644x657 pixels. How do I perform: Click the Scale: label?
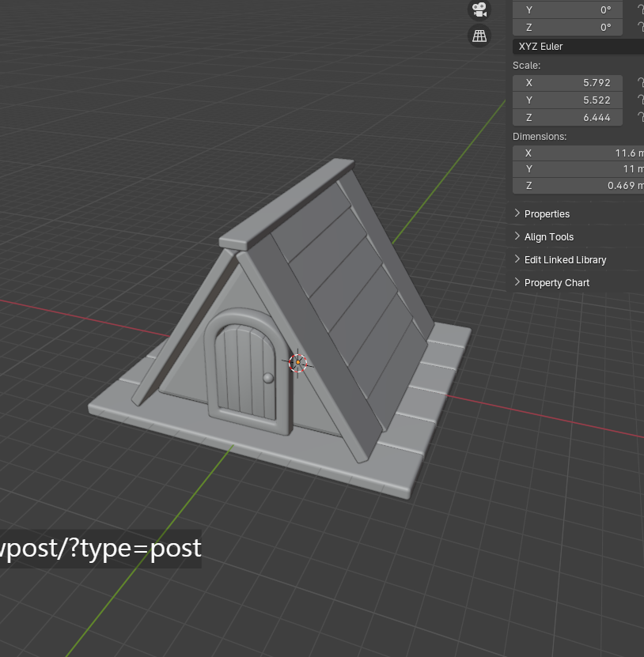[527, 66]
